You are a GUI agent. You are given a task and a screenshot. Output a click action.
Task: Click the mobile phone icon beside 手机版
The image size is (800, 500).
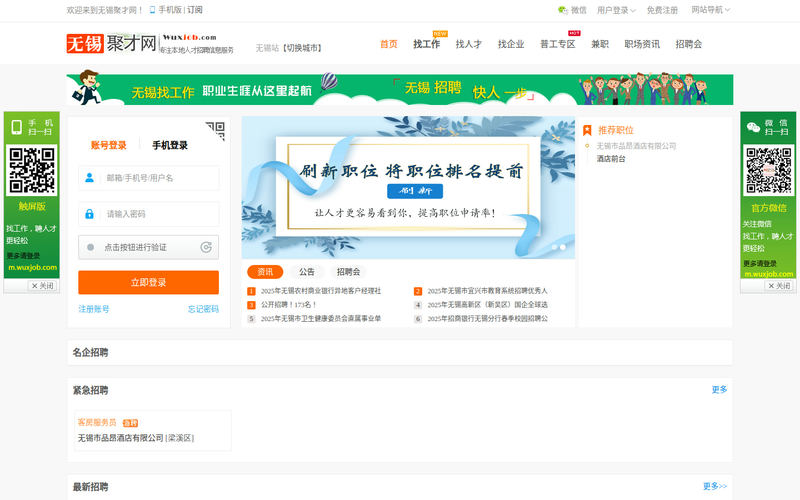click(152, 10)
